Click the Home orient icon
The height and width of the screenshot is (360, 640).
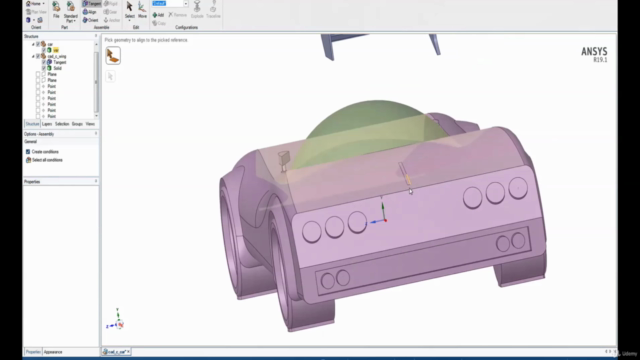pos(29,4)
